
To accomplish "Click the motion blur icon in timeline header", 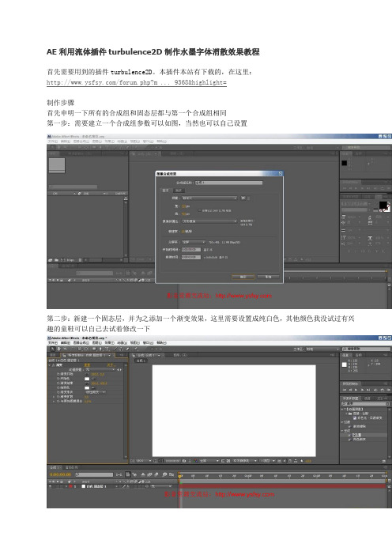I will pos(156,474).
